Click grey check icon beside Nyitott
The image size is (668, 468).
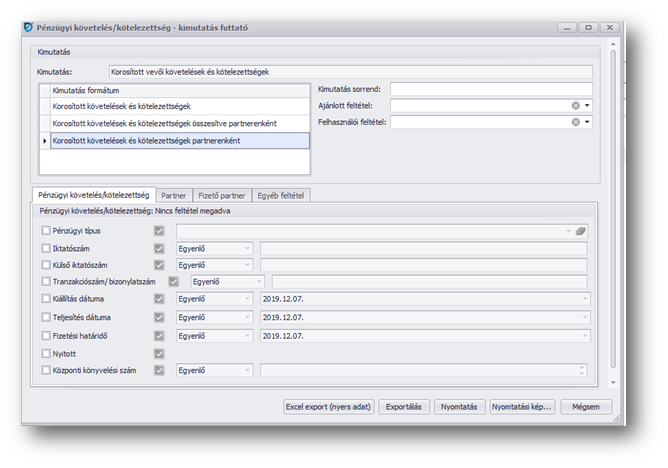point(159,353)
